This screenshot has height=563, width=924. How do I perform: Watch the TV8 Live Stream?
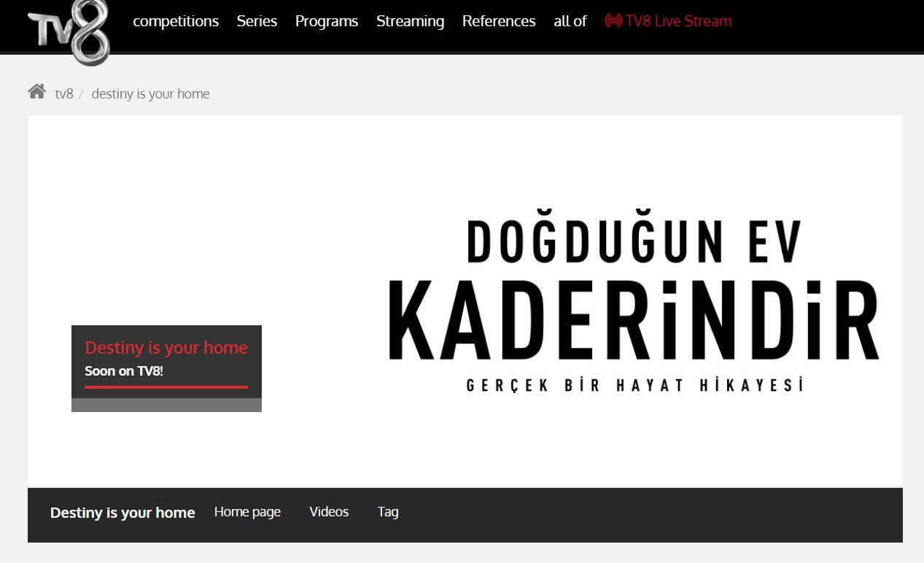(678, 21)
